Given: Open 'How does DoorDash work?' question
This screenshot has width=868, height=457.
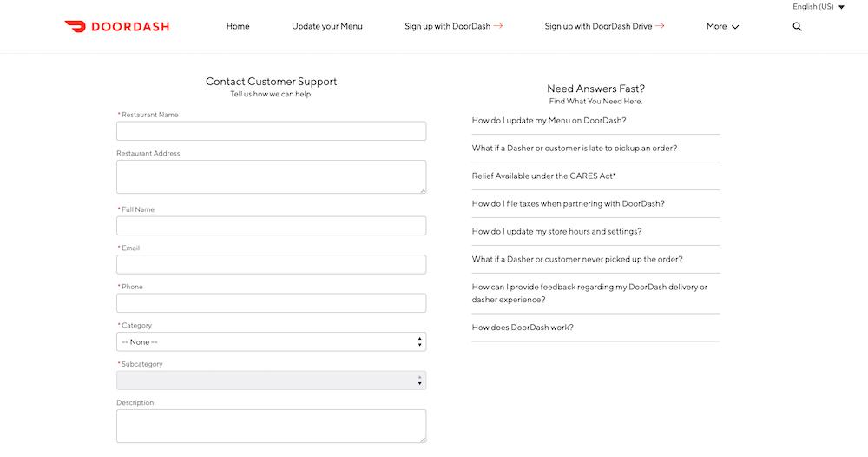Looking at the screenshot, I should point(523,328).
